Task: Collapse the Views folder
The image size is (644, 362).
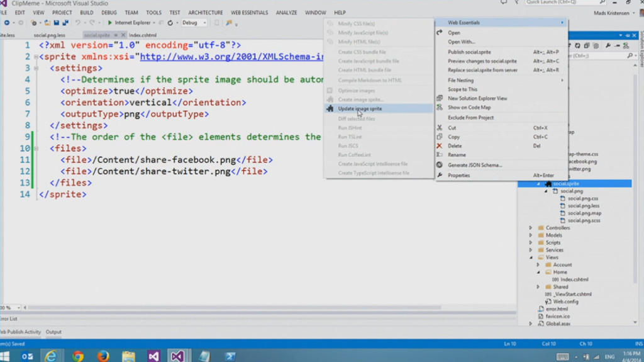Action: pyautogui.click(x=531, y=257)
